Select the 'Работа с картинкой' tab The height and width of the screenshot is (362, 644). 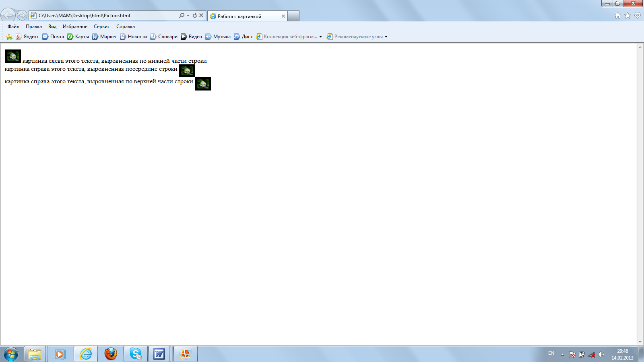(x=247, y=16)
